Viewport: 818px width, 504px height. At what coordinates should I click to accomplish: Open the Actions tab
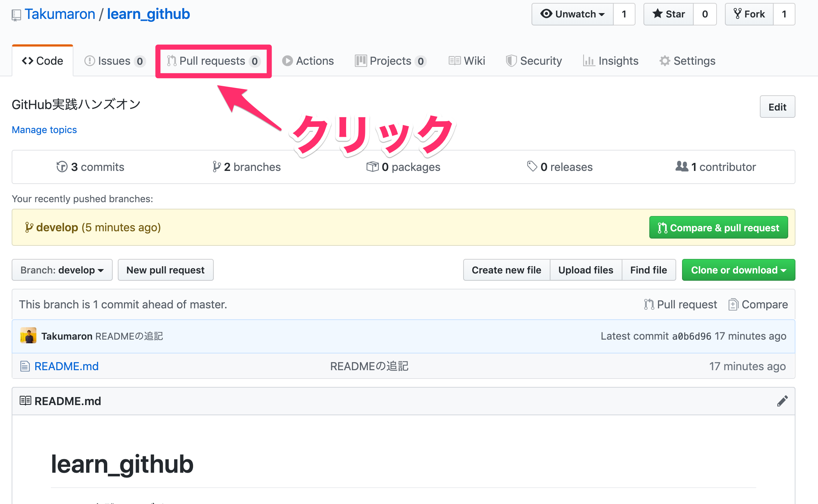(x=308, y=61)
